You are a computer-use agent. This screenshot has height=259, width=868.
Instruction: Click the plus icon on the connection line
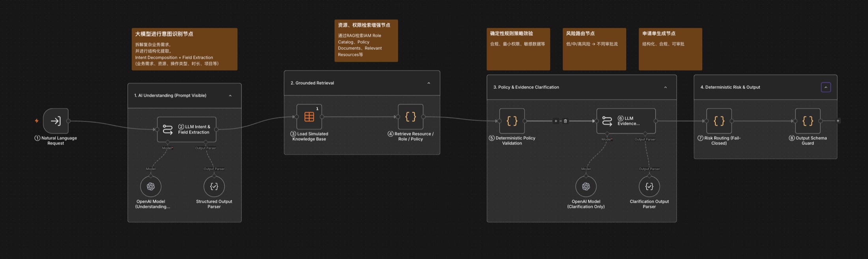tap(556, 121)
